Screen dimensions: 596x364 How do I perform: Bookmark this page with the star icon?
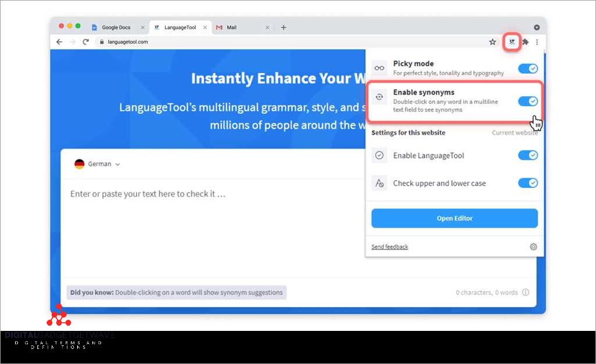tap(493, 42)
